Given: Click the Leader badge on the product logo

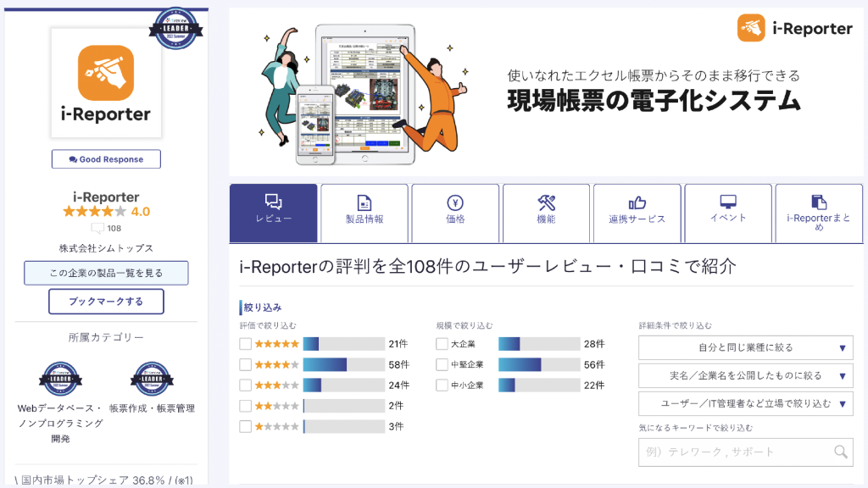Looking at the screenshot, I should [176, 28].
